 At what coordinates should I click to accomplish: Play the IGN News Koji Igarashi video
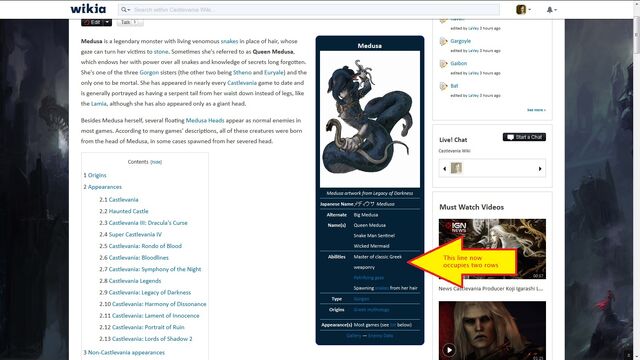492,249
